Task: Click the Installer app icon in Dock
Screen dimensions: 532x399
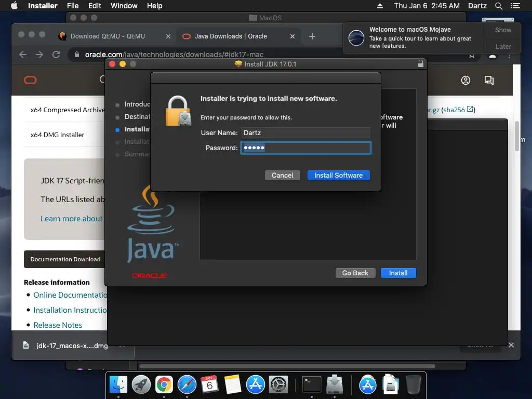Action: pos(335,385)
